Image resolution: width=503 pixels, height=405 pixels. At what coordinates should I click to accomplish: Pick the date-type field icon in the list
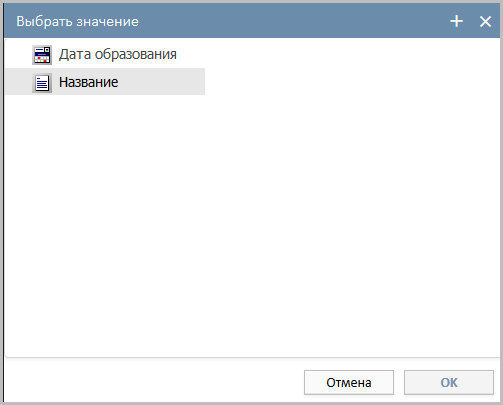pyautogui.click(x=42, y=55)
